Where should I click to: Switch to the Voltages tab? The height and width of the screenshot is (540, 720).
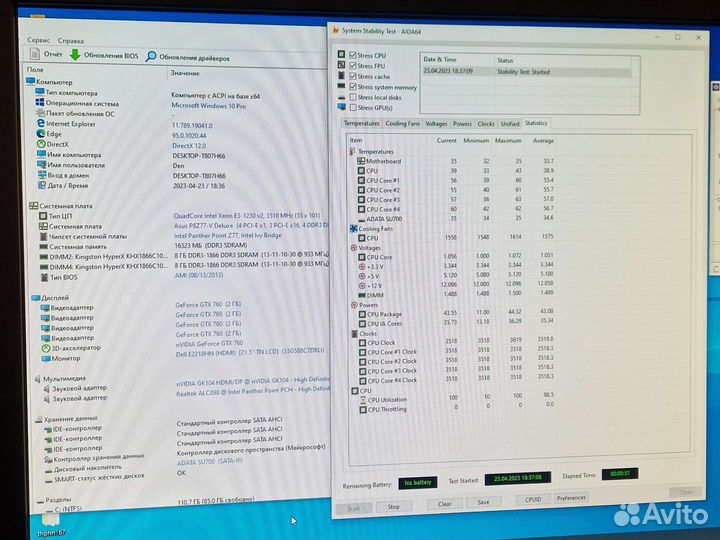(436, 124)
